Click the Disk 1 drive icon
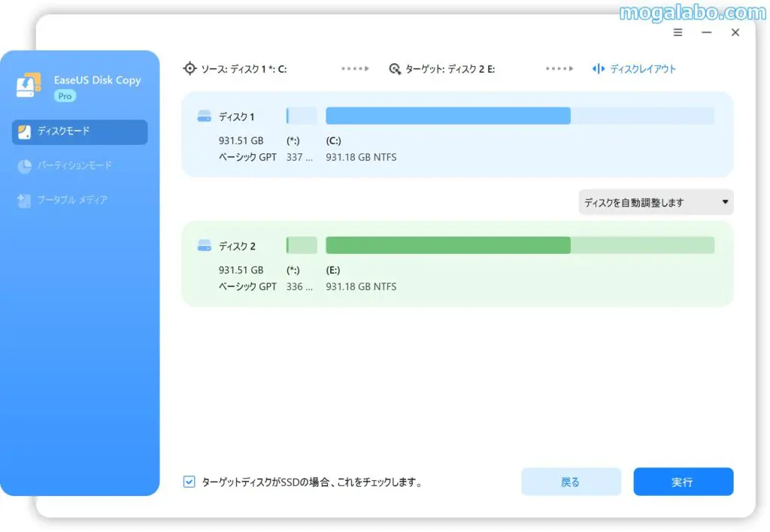Image resolution: width=770 pixels, height=532 pixels. click(x=204, y=116)
